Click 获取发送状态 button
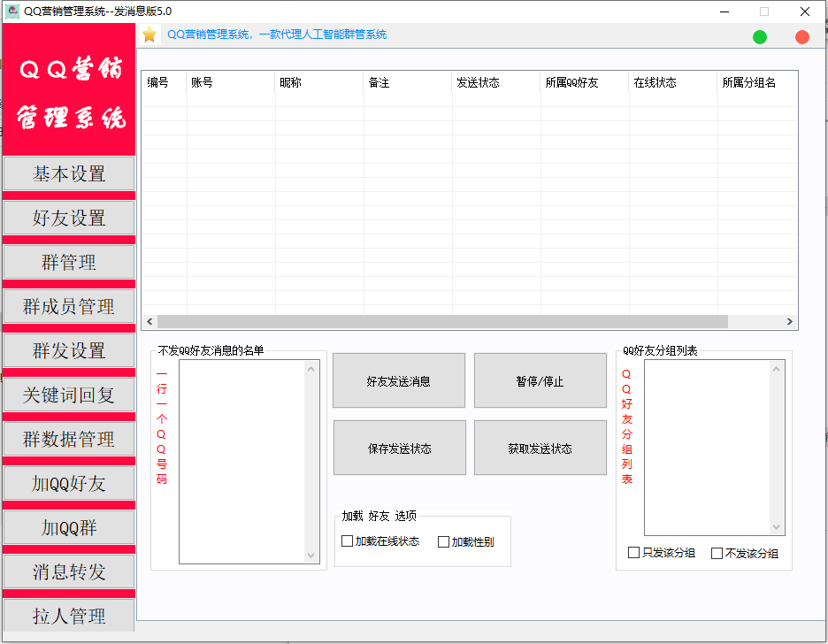This screenshot has height=644, width=828. coord(540,448)
